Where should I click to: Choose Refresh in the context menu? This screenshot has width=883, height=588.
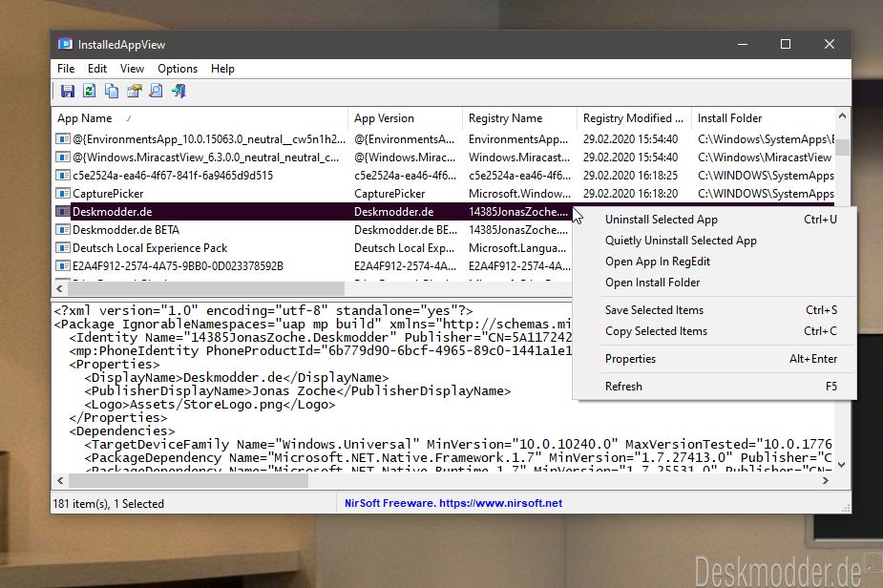(x=714, y=387)
